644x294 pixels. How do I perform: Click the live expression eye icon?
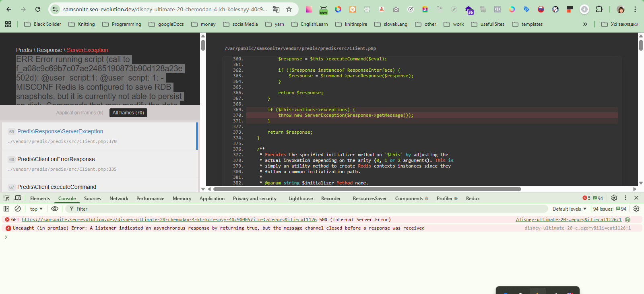pos(55,209)
